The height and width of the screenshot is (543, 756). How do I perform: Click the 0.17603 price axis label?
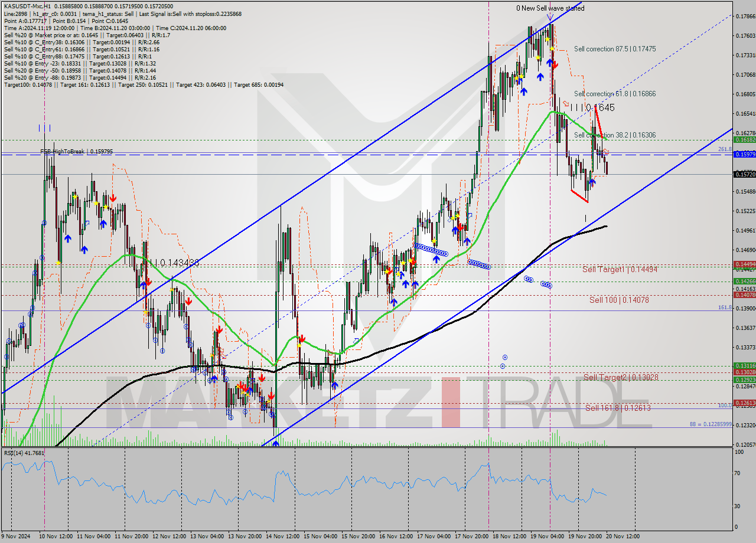pyautogui.click(x=744, y=35)
